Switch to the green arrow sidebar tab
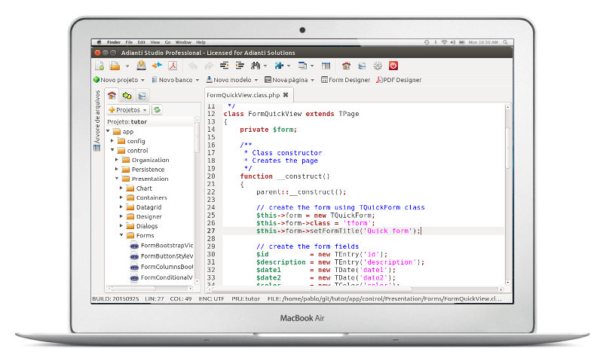603x364 pixels. pos(127,95)
